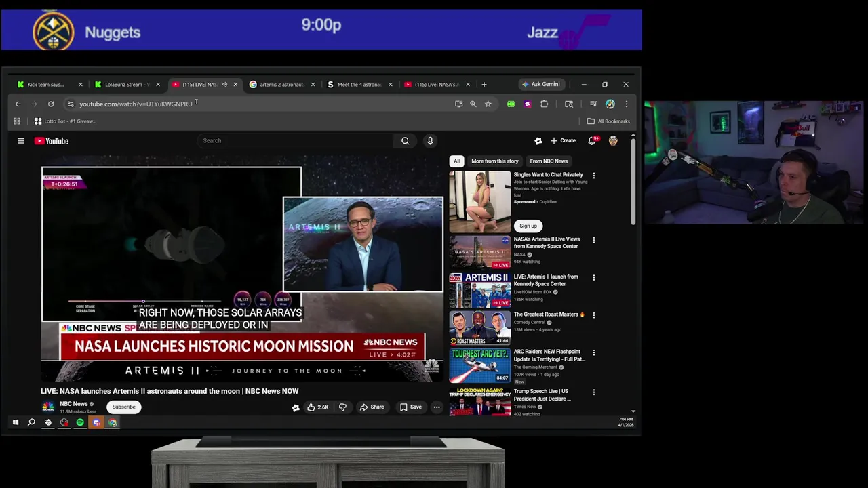This screenshot has height=488, width=868.
Task: Switch to the LolaBunz Stream tab
Action: 126,85
